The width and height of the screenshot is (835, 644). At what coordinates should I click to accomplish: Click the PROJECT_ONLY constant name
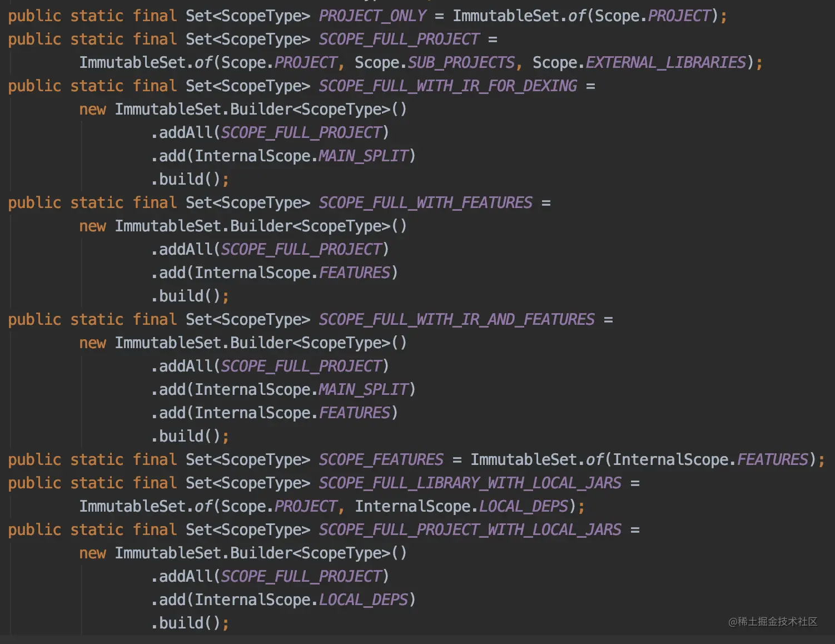click(x=372, y=16)
